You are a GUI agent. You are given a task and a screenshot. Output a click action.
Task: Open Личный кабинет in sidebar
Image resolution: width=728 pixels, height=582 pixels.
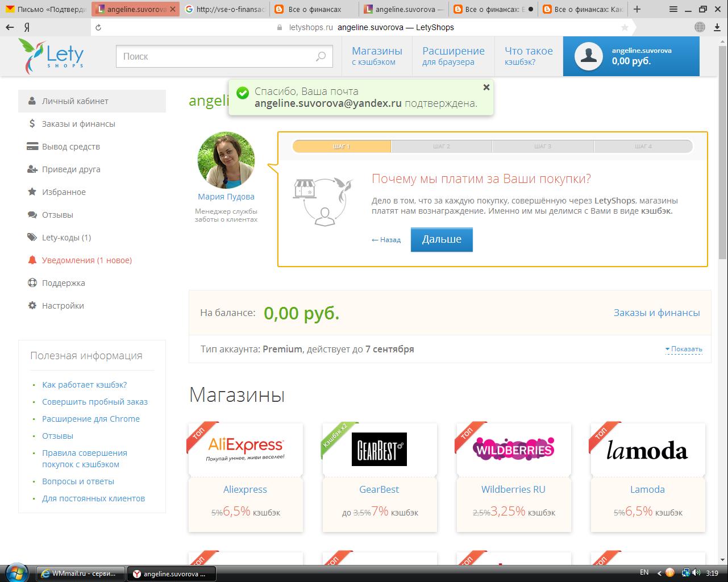[92, 101]
